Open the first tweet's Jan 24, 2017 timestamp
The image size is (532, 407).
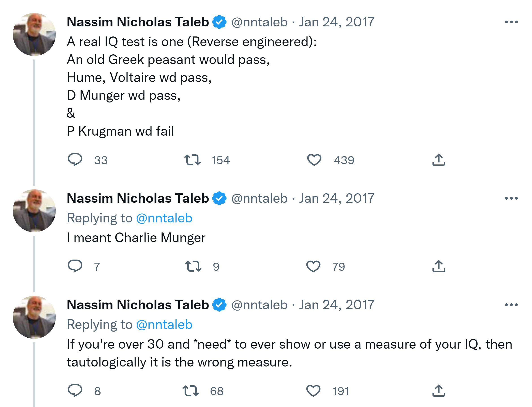tap(337, 22)
